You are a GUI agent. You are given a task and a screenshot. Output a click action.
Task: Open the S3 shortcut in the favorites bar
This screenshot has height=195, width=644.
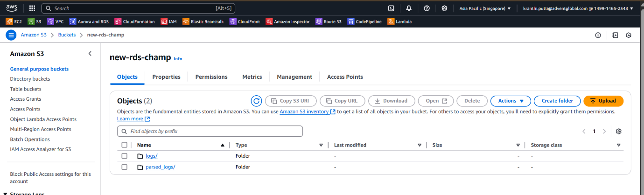(35, 21)
